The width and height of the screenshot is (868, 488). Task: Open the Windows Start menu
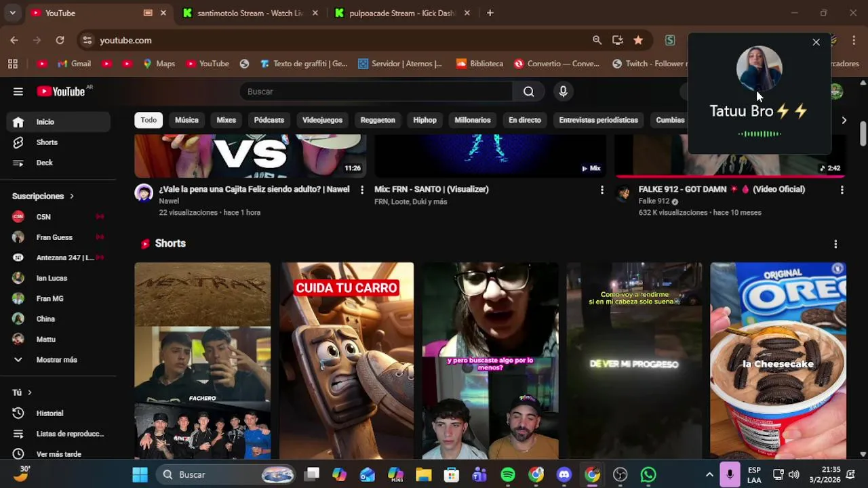click(x=140, y=474)
